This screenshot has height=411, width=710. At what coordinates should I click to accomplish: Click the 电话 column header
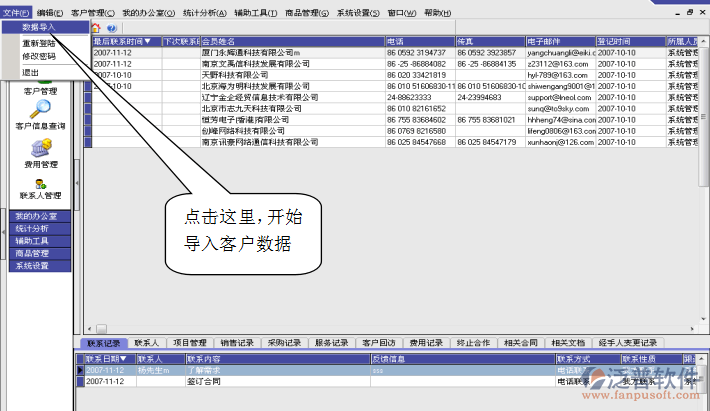[420, 42]
